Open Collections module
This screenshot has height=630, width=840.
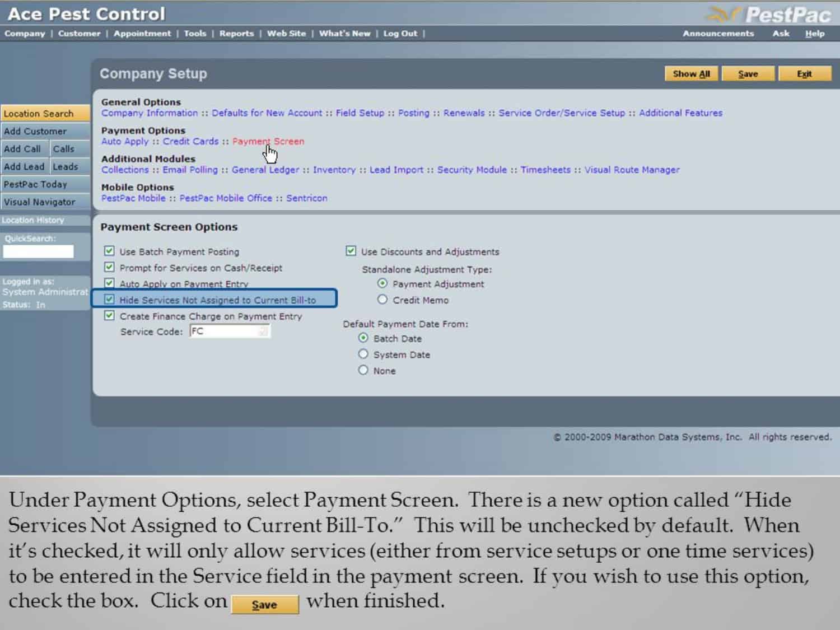click(x=125, y=170)
